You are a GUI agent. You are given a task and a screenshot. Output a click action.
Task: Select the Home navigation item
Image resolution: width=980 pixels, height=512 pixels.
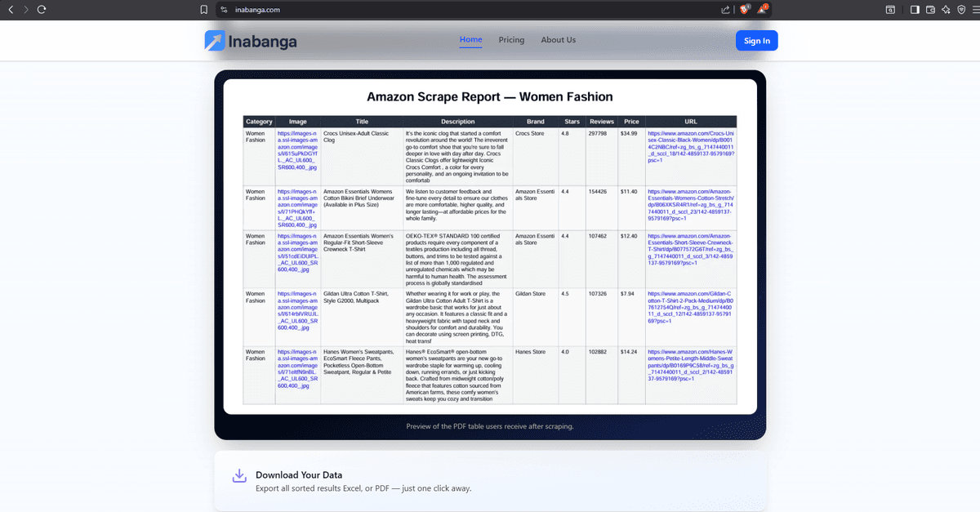point(470,39)
